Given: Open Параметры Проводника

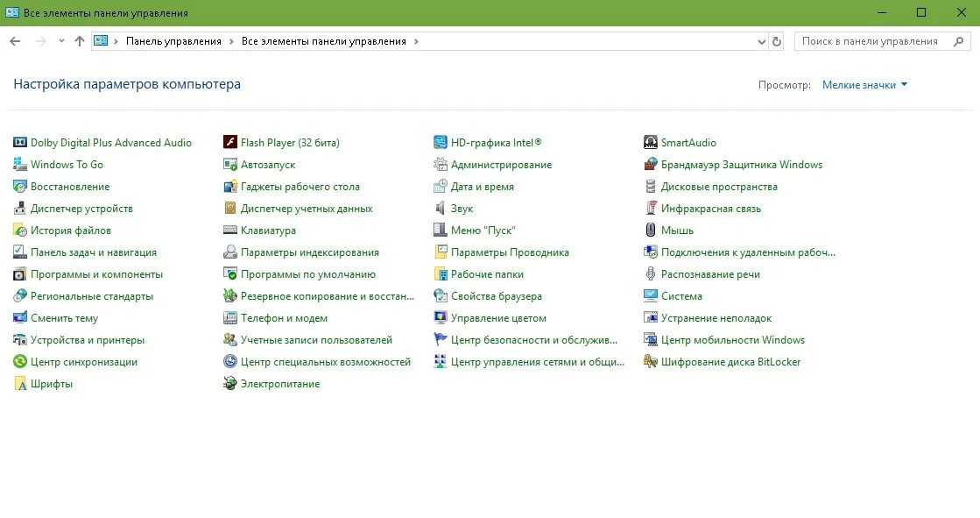Looking at the screenshot, I should click(510, 252).
